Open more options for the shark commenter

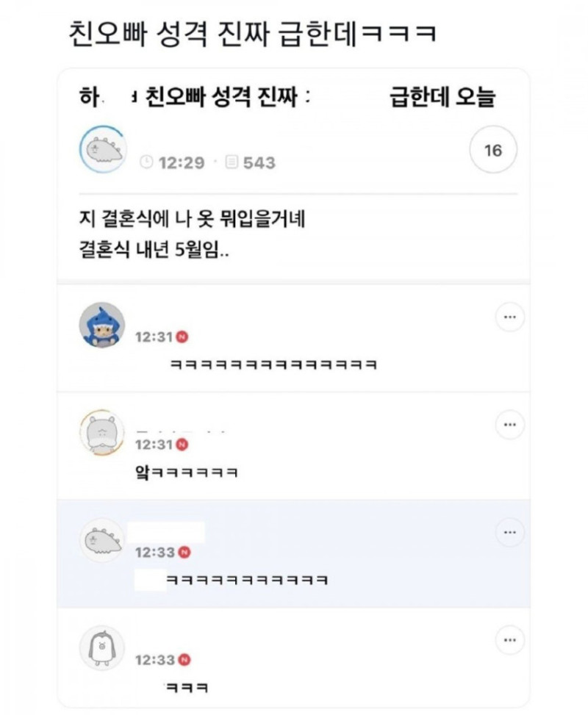pyautogui.click(x=509, y=317)
